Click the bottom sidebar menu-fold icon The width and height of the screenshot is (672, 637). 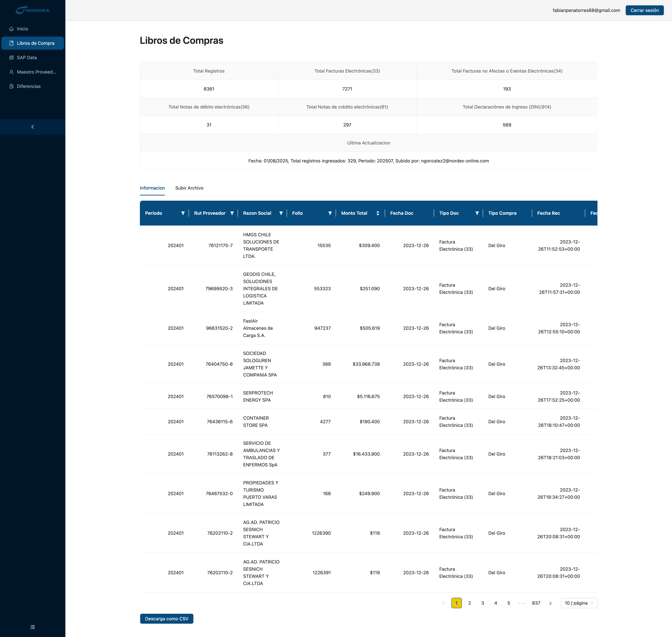pos(33,627)
